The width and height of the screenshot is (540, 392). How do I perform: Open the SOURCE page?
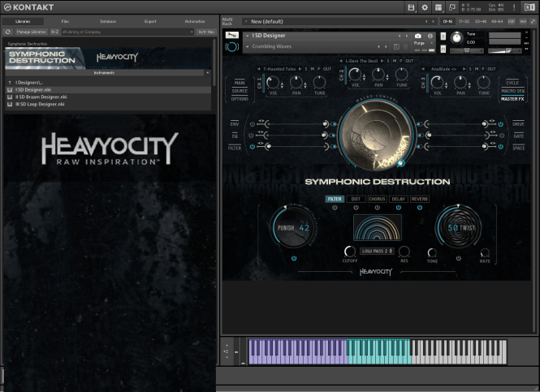[240, 91]
